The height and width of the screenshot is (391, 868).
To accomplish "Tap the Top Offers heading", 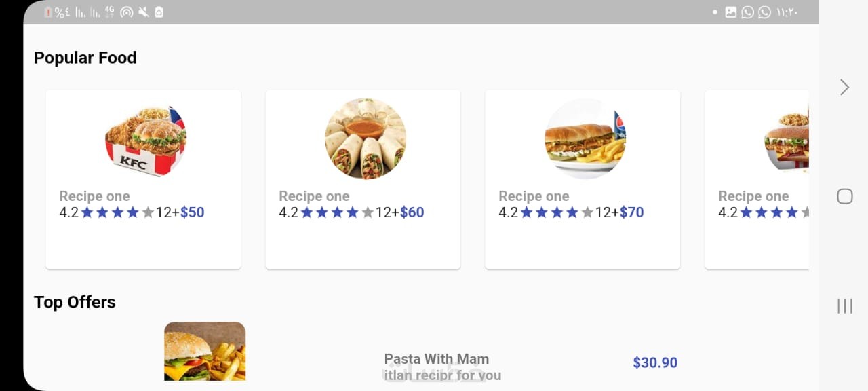I will pos(75,302).
